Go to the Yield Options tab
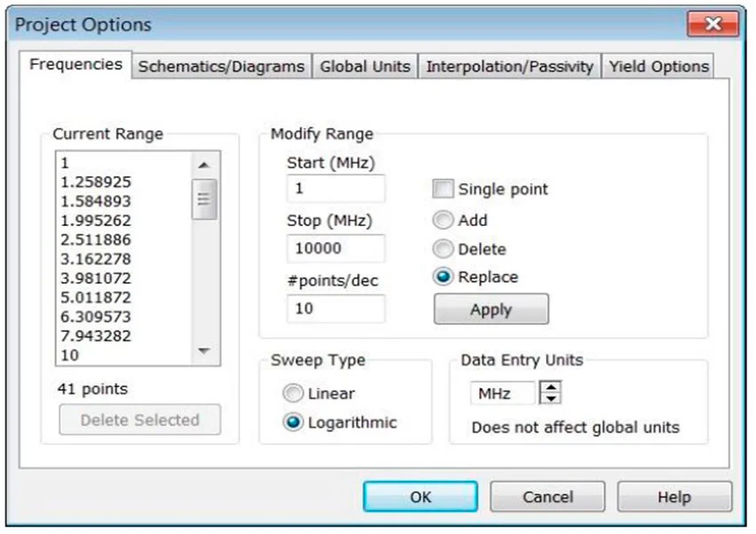 659,67
